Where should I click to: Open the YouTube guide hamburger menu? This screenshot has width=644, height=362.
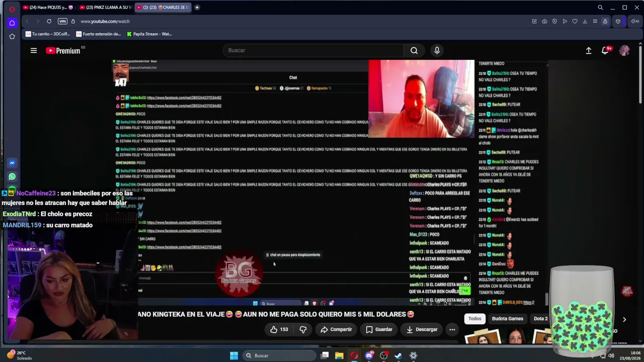click(x=34, y=50)
